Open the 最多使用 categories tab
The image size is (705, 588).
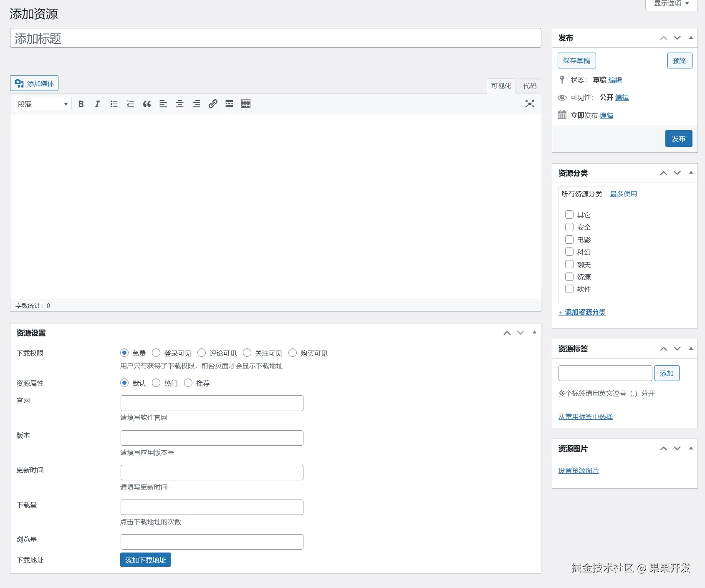[623, 194]
